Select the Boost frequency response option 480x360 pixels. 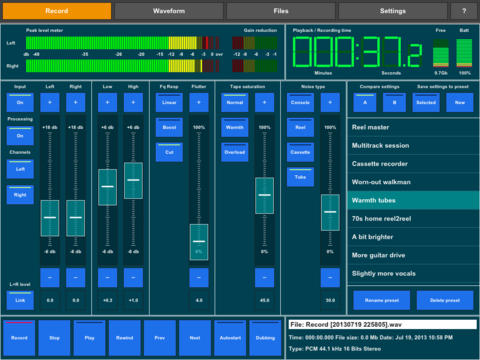pyautogui.click(x=169, y=127)
